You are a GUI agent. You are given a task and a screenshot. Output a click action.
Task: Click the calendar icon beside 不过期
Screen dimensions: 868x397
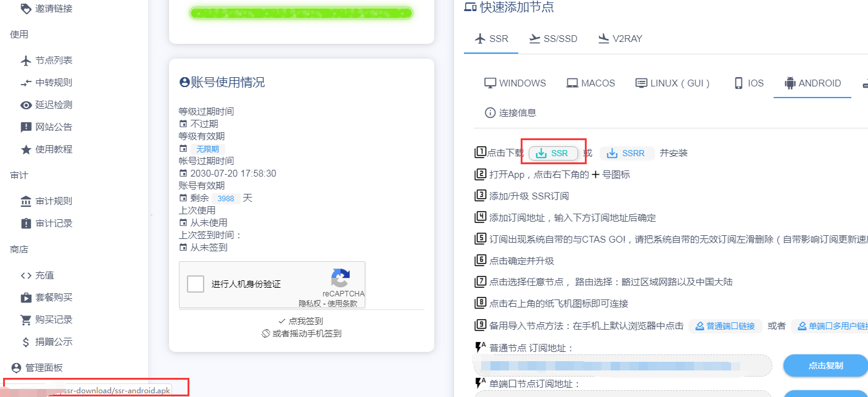183,124
